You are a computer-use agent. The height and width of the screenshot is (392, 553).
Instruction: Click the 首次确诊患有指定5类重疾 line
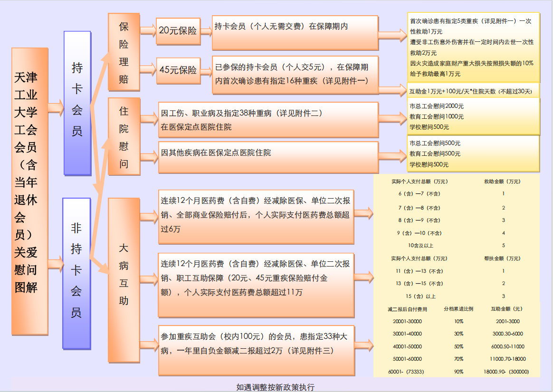click(470, 26)
